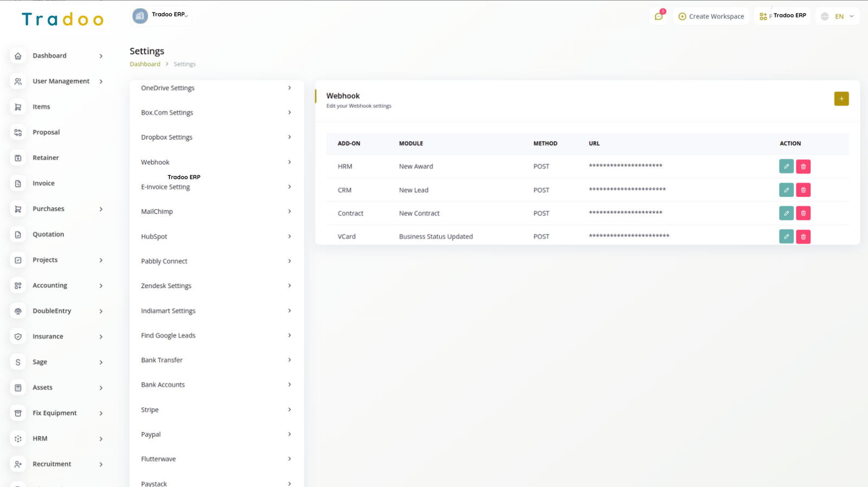The image size is (868, 487).
Task: Click the add webhook plus button
Action: click(841, 99)
